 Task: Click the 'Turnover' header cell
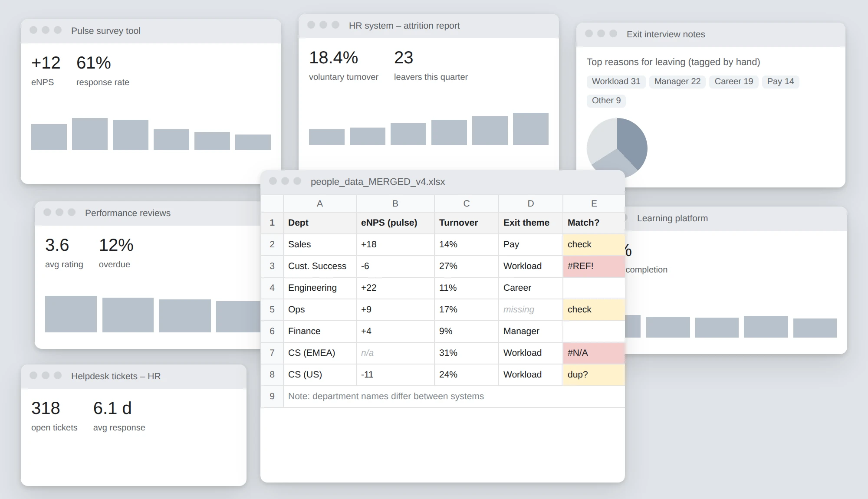click(466, 223)
